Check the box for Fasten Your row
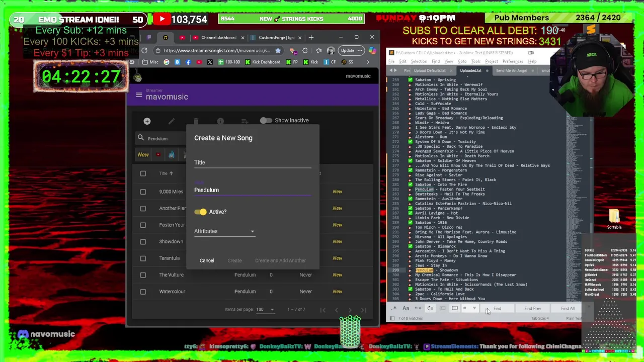The width and height of the screenshot is (644, 362). click(x=143, y=225)
